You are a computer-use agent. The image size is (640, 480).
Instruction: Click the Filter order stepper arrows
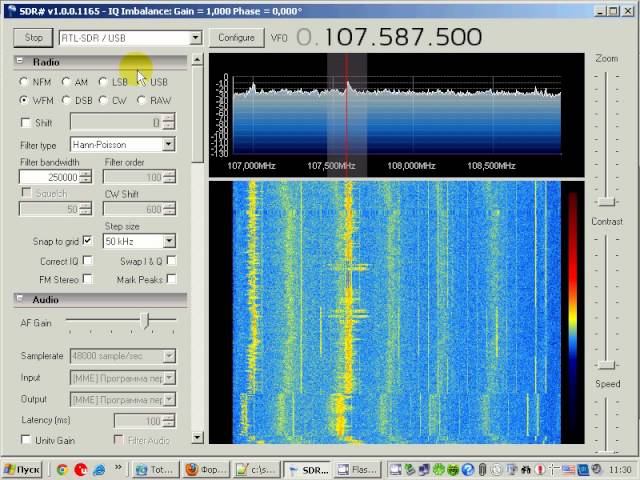pyautogui.click(x=169, y=177)
